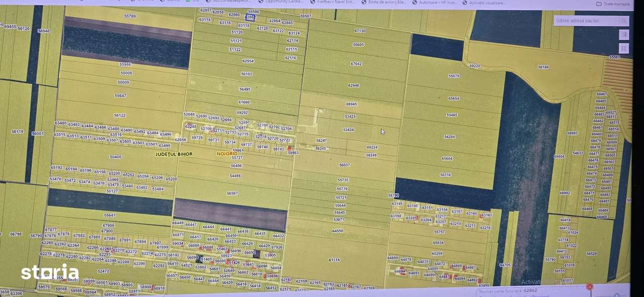Image resolution: width=644 pixels, height=297 pixels.
Task: Click parcel label 54498
Action: pos(235,176)
